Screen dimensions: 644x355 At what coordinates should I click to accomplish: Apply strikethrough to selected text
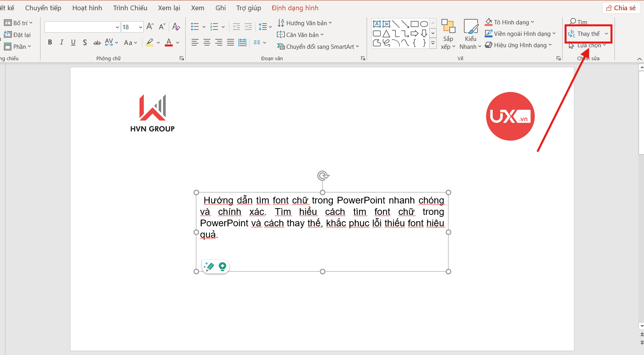point(97,42)
